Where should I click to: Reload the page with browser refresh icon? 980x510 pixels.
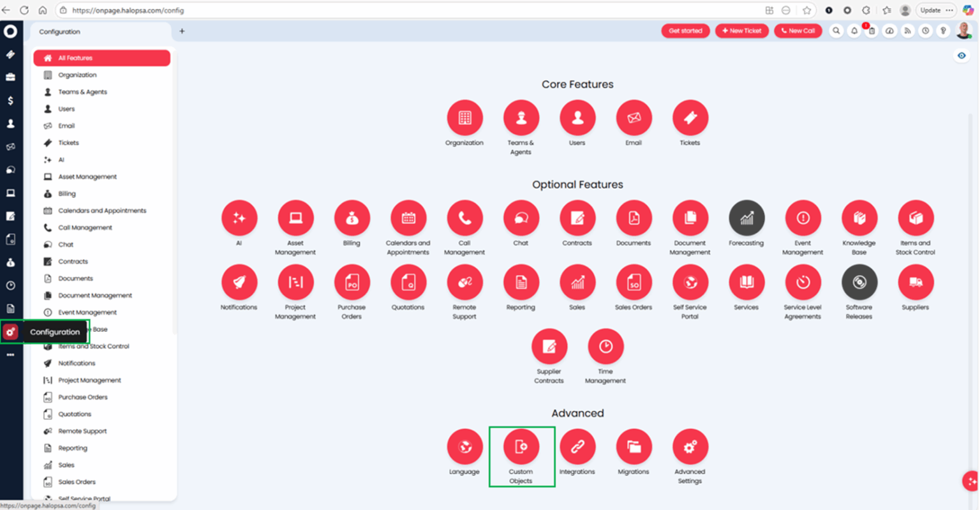point(24,10)
